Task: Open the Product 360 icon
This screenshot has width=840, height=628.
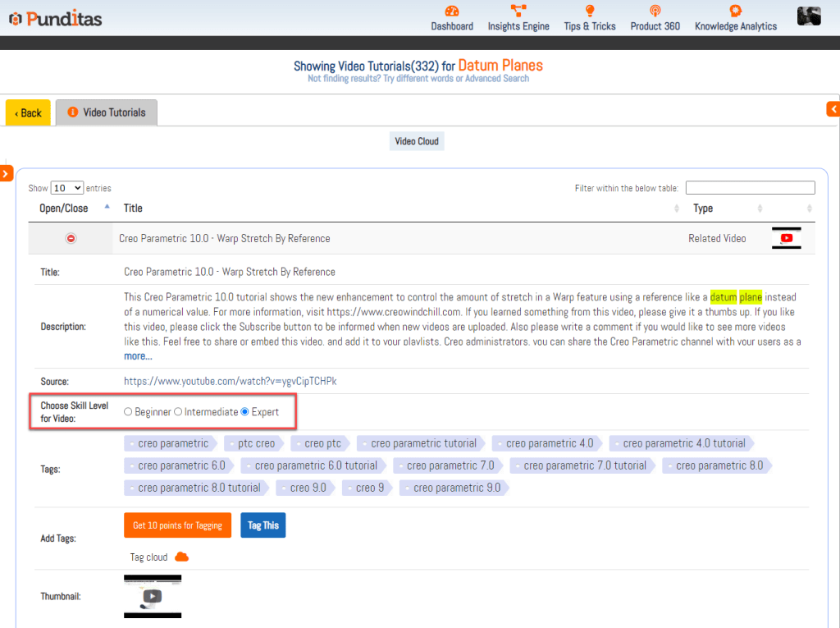Action: pyautogui.click(x=655, y=11)
